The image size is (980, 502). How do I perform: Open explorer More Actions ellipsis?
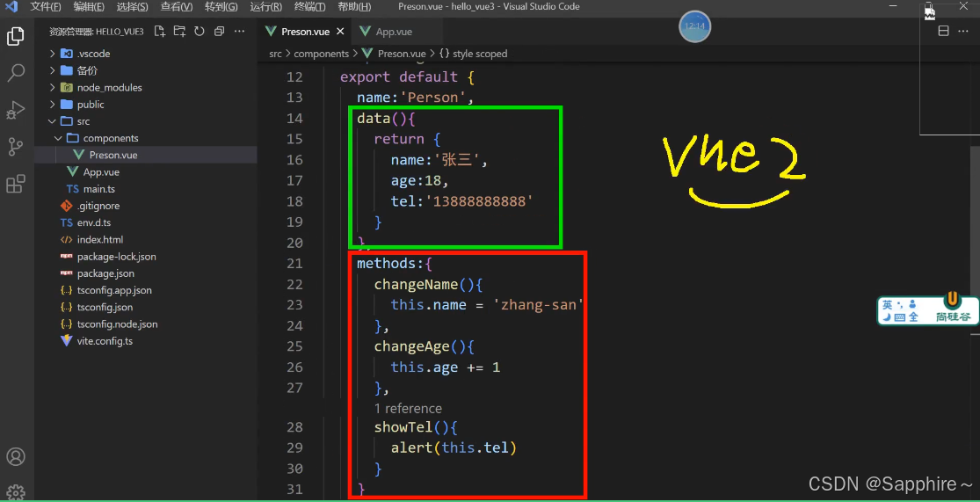click(x=239, y=32)
